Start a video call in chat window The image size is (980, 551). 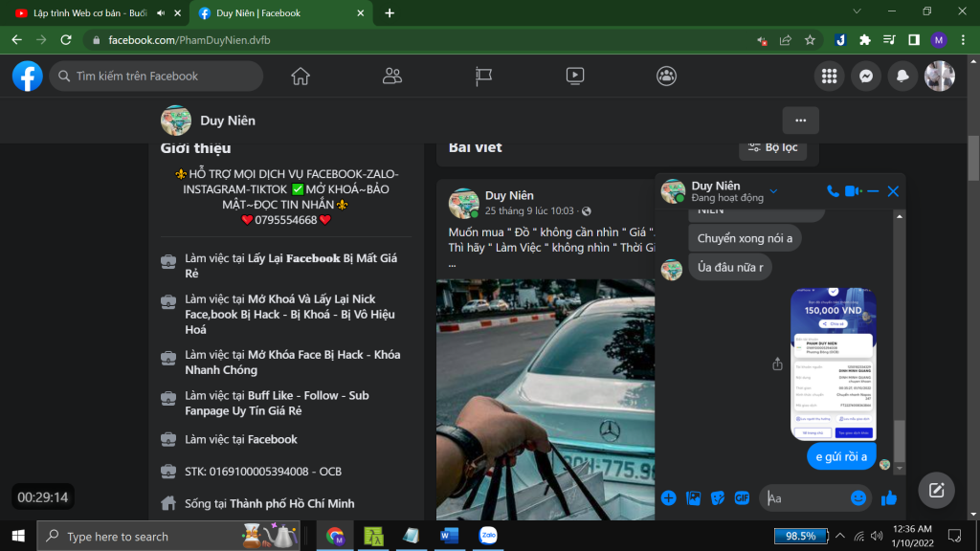[x=853, y=191]
